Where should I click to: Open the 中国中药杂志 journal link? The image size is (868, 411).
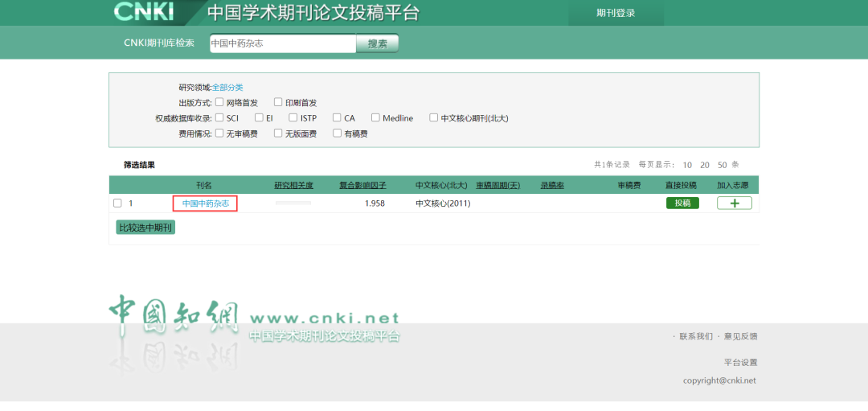click(206, 203)
